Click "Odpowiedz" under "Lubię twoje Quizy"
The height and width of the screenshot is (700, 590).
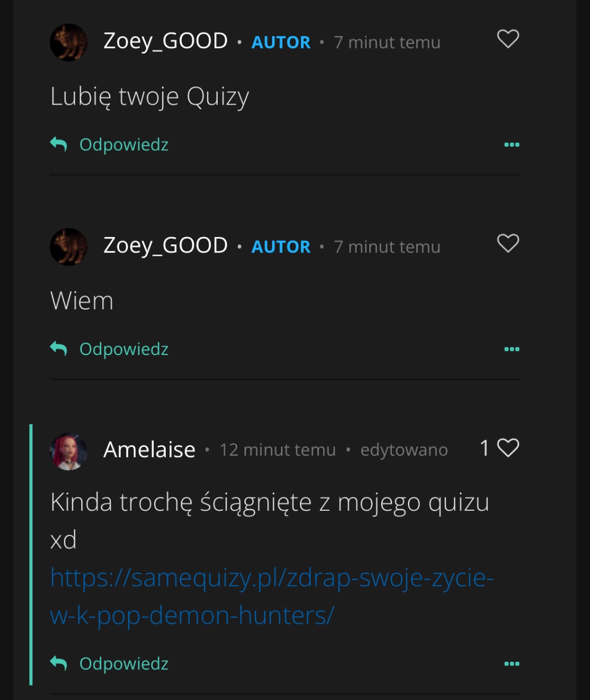pyautogui.click(x=124, y=145)
